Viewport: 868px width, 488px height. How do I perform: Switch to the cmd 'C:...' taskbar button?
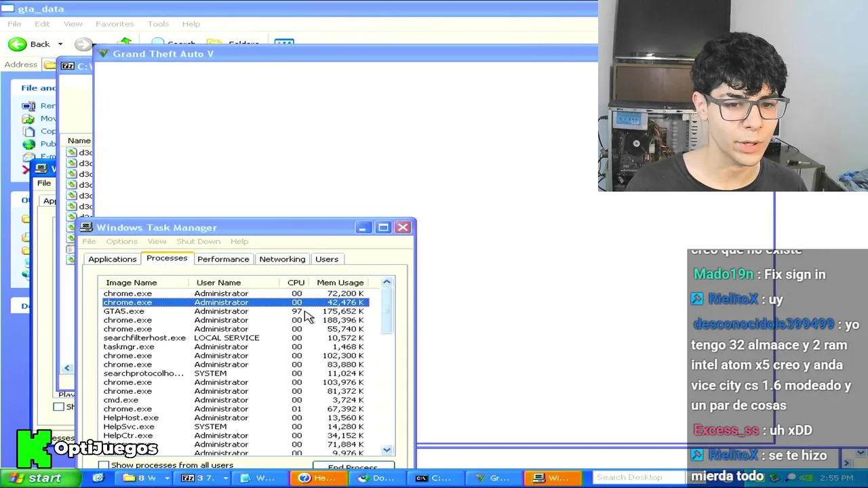(x=435, y=478)
